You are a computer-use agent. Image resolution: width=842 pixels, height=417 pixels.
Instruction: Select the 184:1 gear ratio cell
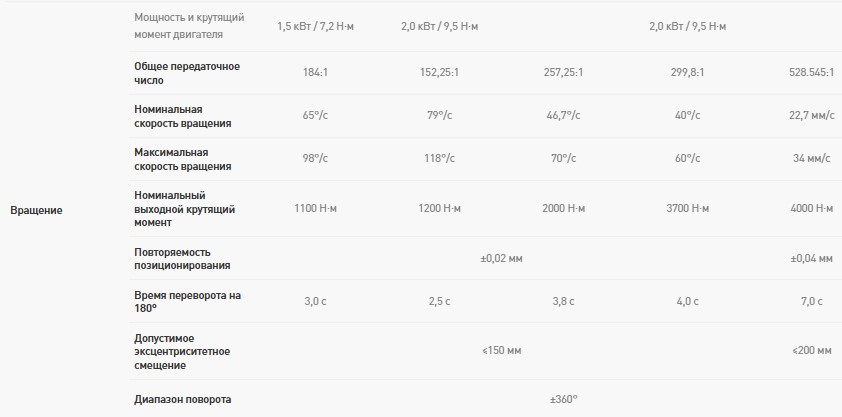coord(318,73)
